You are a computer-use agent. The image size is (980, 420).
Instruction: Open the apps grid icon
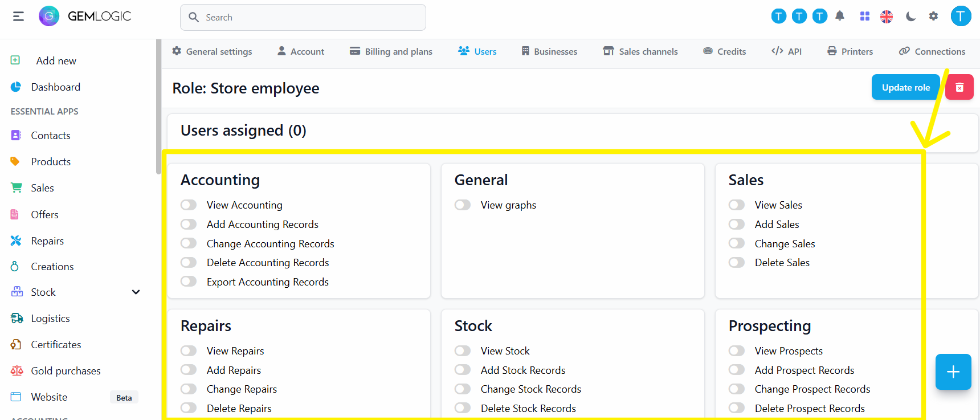[x=865, y=17]
